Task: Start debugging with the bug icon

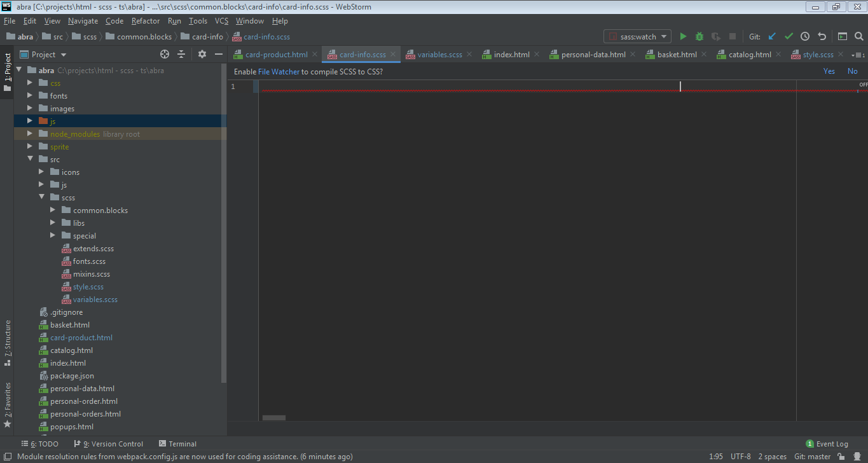Action: pos(699,37)
